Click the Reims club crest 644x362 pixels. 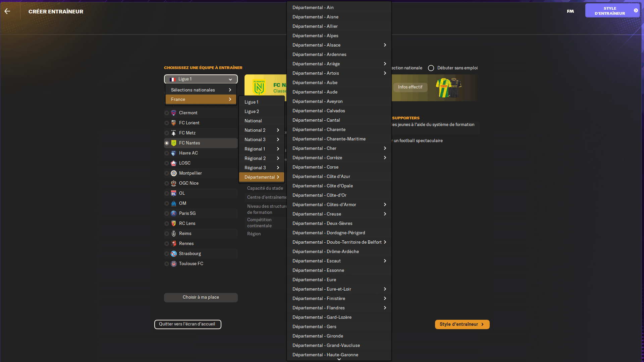coord(173,234)
